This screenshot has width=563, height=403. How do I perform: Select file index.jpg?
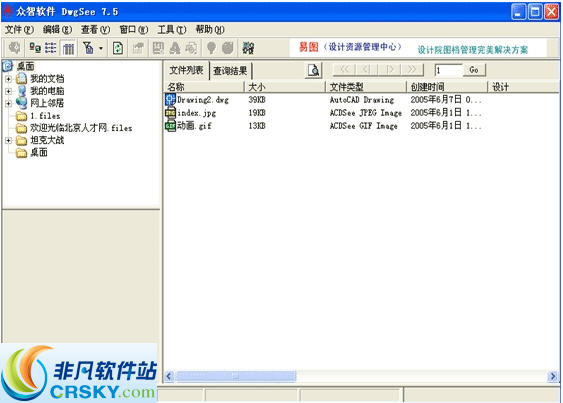[196, 113]
